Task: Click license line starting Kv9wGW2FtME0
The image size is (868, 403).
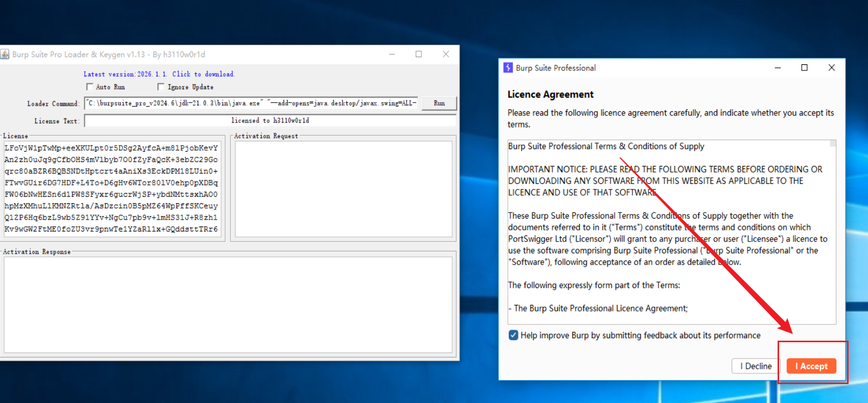Action: pyautogui.click(x=111, y=229)
